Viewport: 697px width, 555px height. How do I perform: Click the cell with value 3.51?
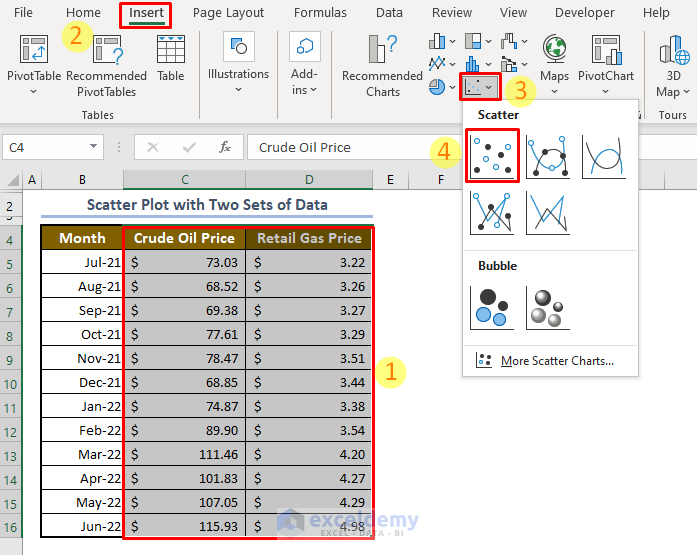[309, 358]
